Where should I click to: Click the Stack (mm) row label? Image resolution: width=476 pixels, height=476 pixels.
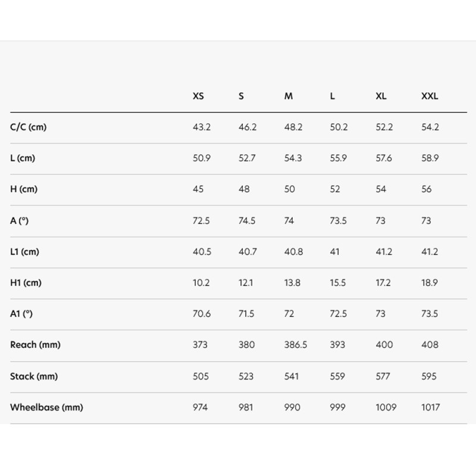coord(34,376)
